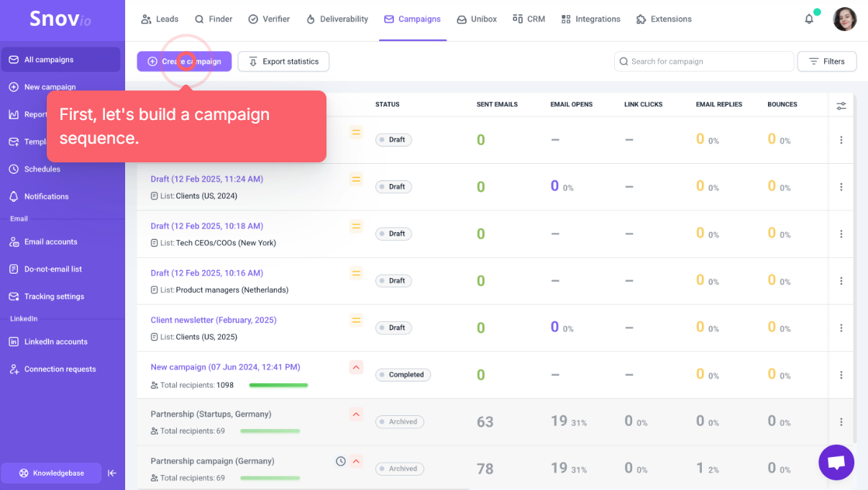The height and width of the screenshot is (490, 868).
Task: Focus the Search for campaign field
Action: pos(704,62)
